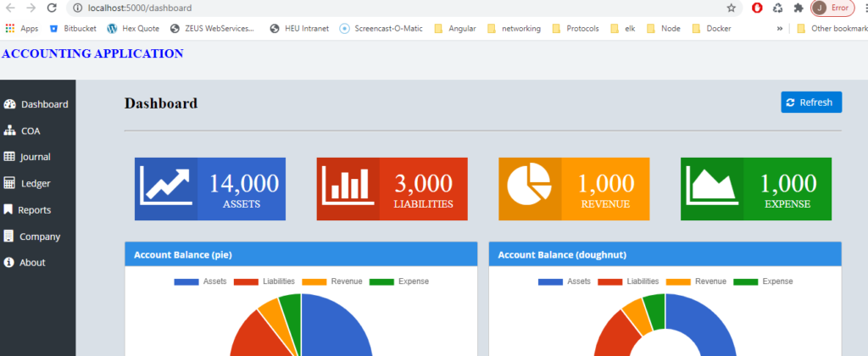Click the Liabilities bar chart icon
Screen dimensions: 868x356
348,189
